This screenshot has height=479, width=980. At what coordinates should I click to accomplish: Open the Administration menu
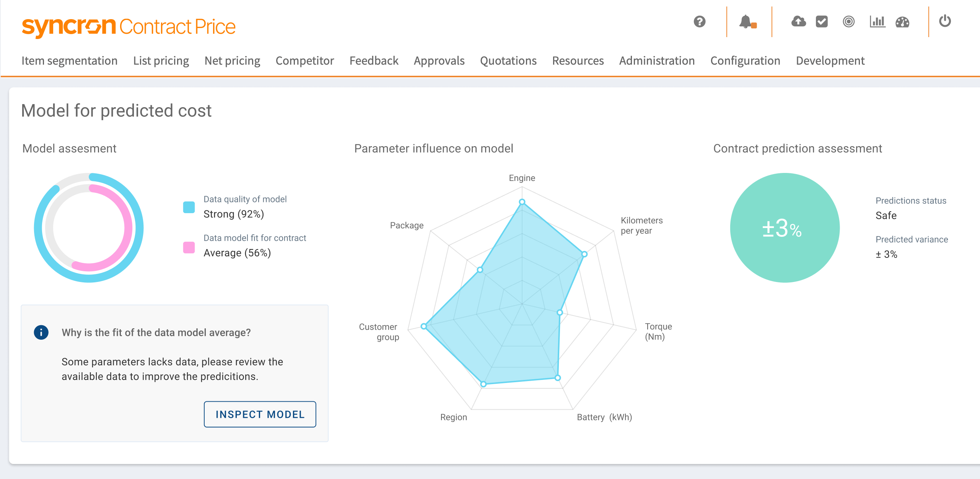pyautogui.click(x=657, y=60)
